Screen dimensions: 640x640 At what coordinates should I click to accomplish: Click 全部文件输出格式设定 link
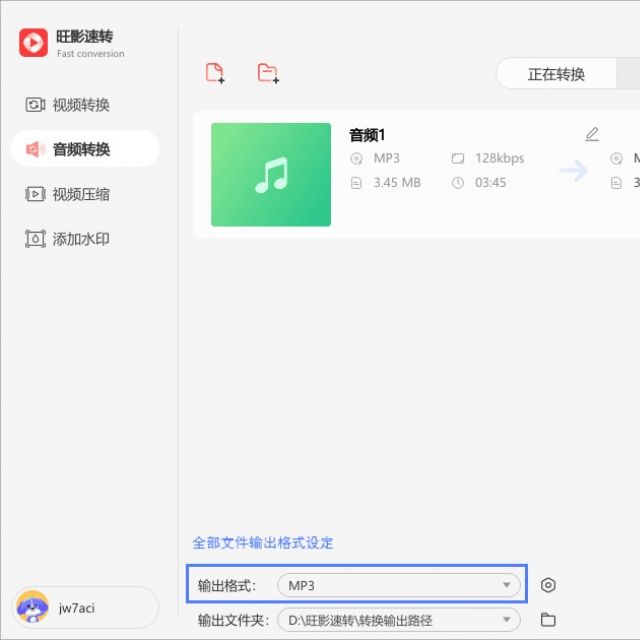263,543
